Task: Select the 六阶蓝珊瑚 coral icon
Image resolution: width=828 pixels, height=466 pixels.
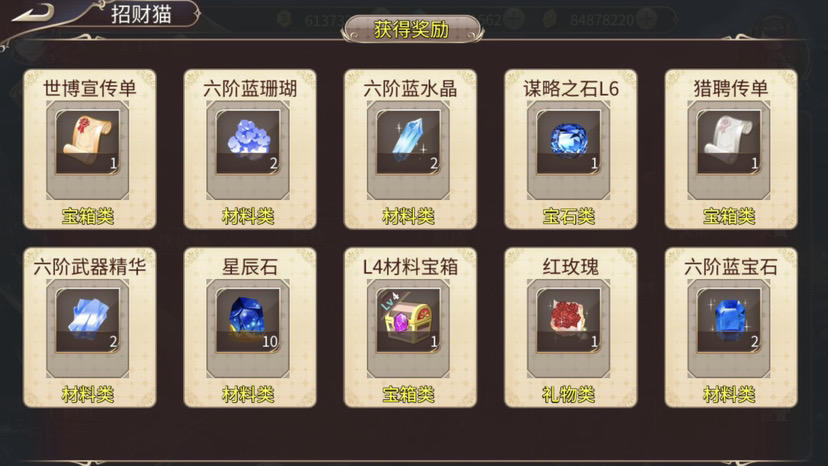Action: [x=248, y=142]
